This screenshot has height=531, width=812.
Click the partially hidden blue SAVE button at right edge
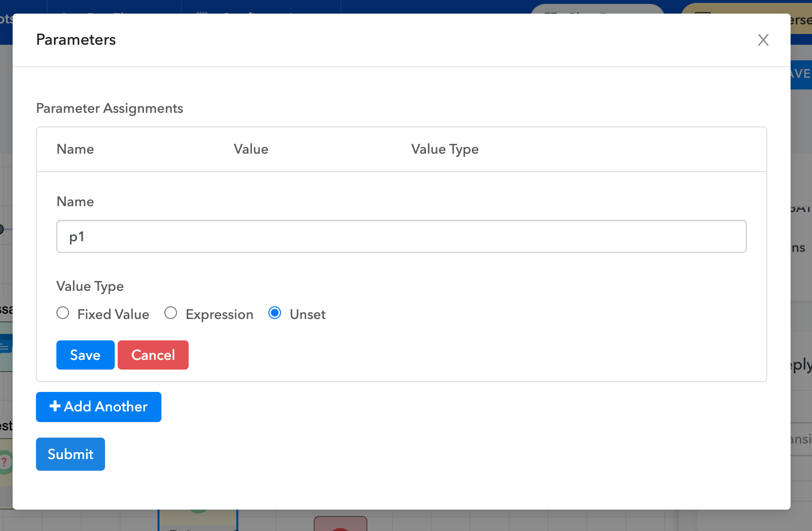pos(801,74)
